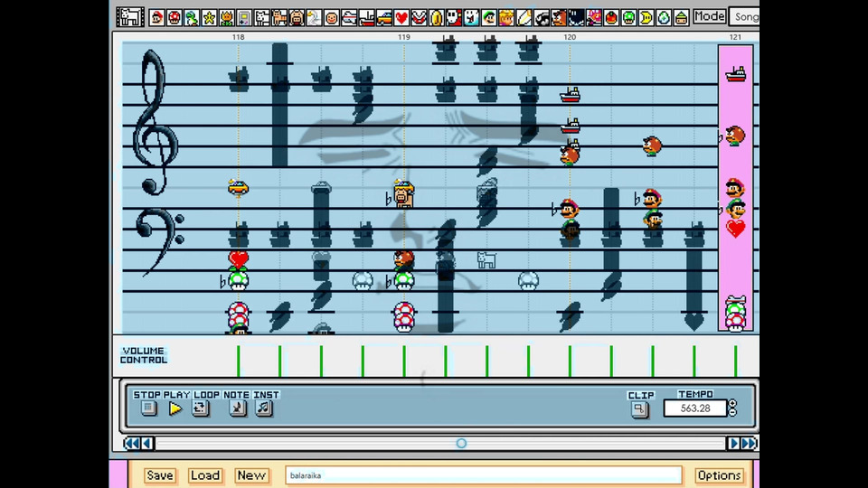This screenshot has height=488, width=868.
Task: Select the red Fruit instrument icon
Action: pos(612,18)
